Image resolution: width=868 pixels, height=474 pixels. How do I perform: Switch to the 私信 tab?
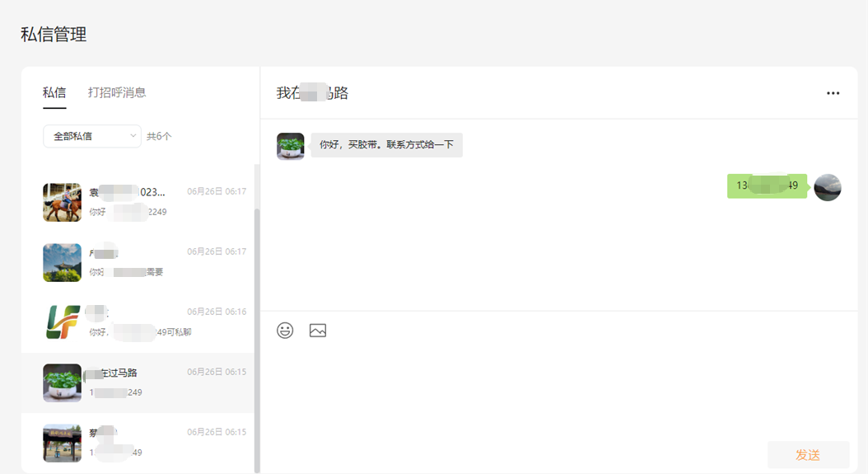54,92
